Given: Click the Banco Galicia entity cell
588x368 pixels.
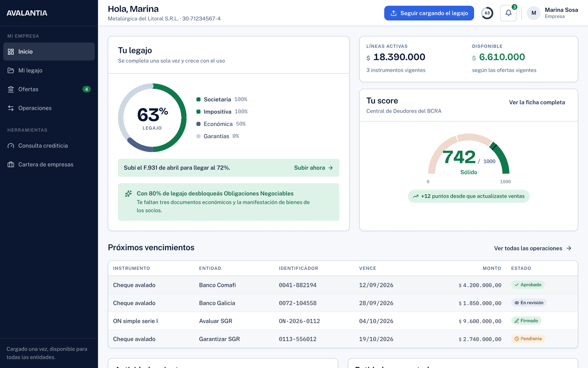Looking at the screenshot, I should (x=217, y=303).
